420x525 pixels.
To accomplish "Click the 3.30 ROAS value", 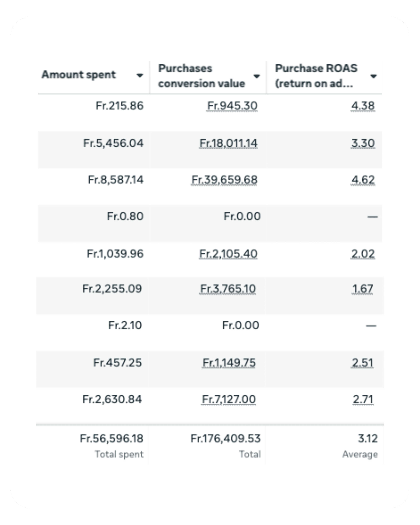I will point(363,143).
